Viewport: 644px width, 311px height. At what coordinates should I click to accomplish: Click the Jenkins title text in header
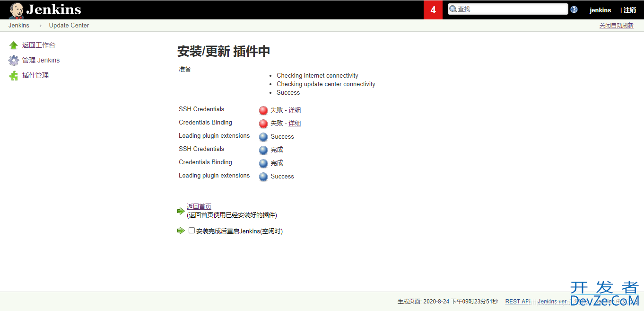pyautogui.click(x=54, y=9)
